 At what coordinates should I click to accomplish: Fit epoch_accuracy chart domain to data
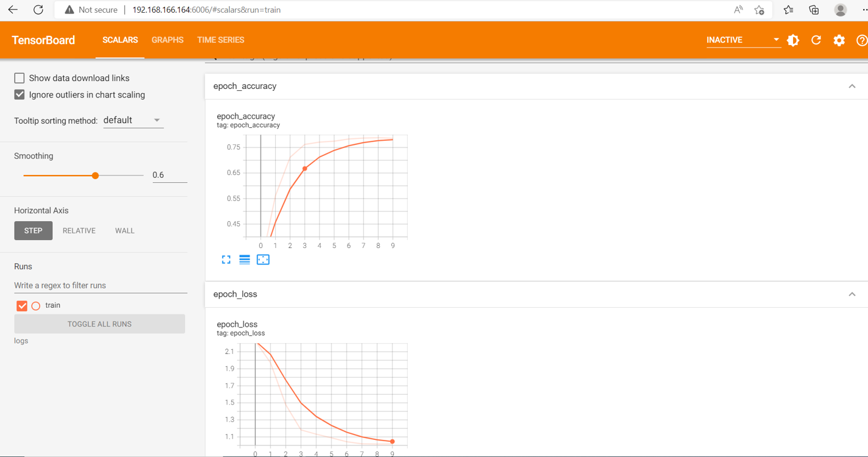(262, 259)
